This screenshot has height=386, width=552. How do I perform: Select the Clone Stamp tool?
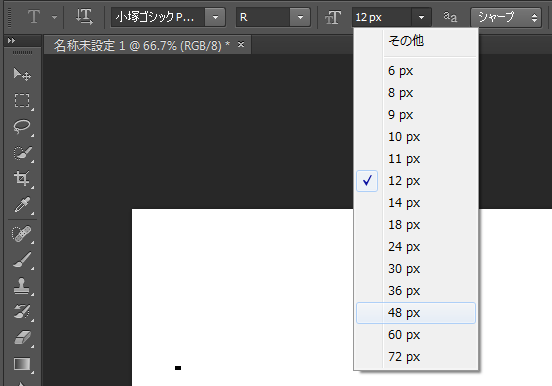coord(22,286)
